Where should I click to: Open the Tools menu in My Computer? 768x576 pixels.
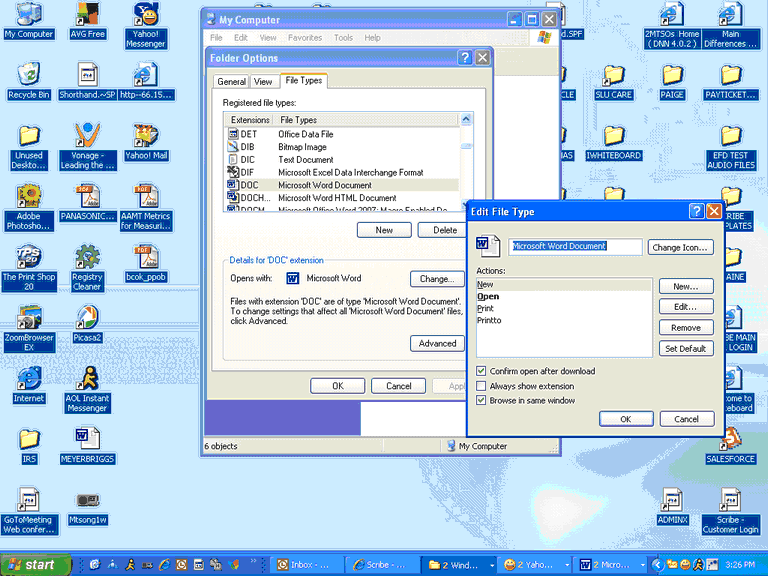(343, 38)
